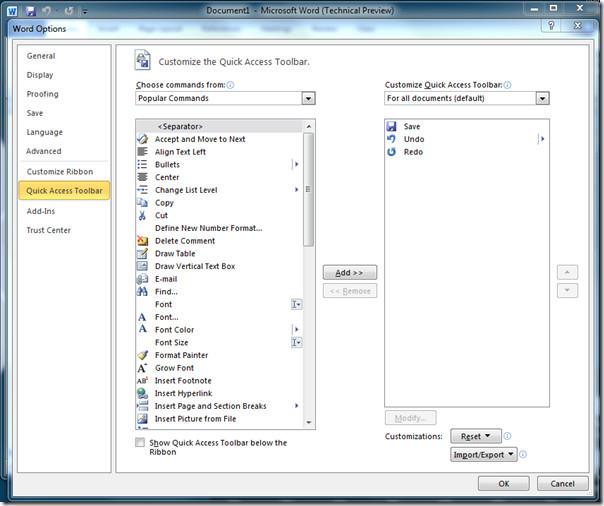Select the Save icon in right list
Image resolution: width=604 pixels, height=506 pixels.
391,127
